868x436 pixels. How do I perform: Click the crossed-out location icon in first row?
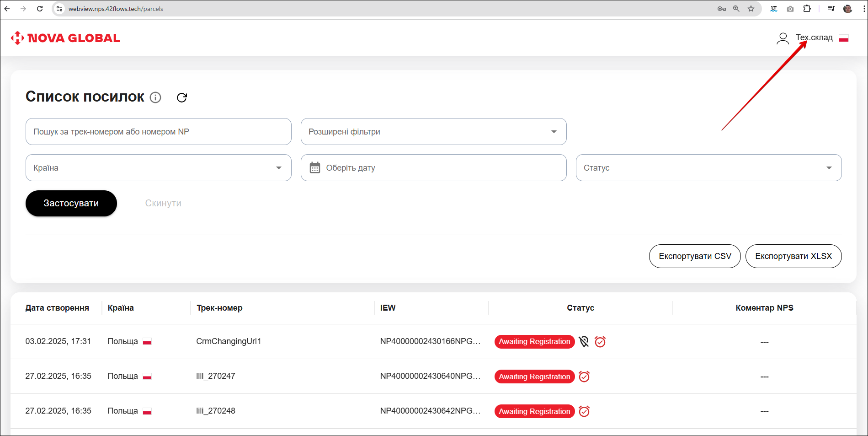click(584, 342)
